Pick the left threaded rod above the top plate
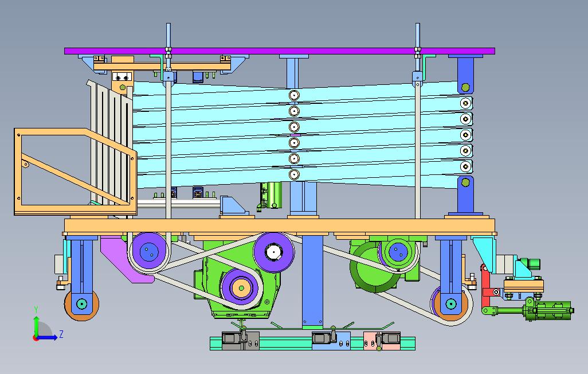This screenshot has width=588, height=374. click(168, 36)
